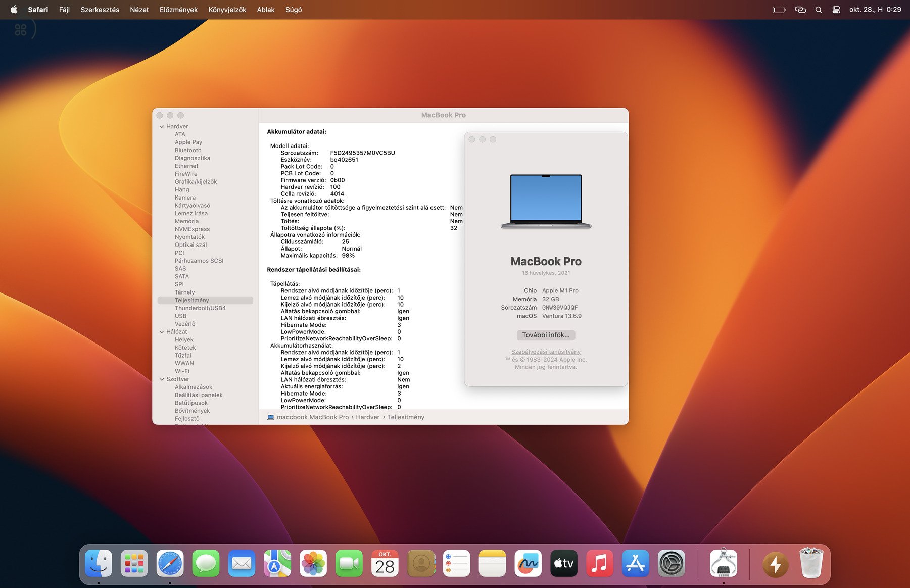Click menu bar date and time
This screenshot has height=588, width=910.
[x=875, y=10]
